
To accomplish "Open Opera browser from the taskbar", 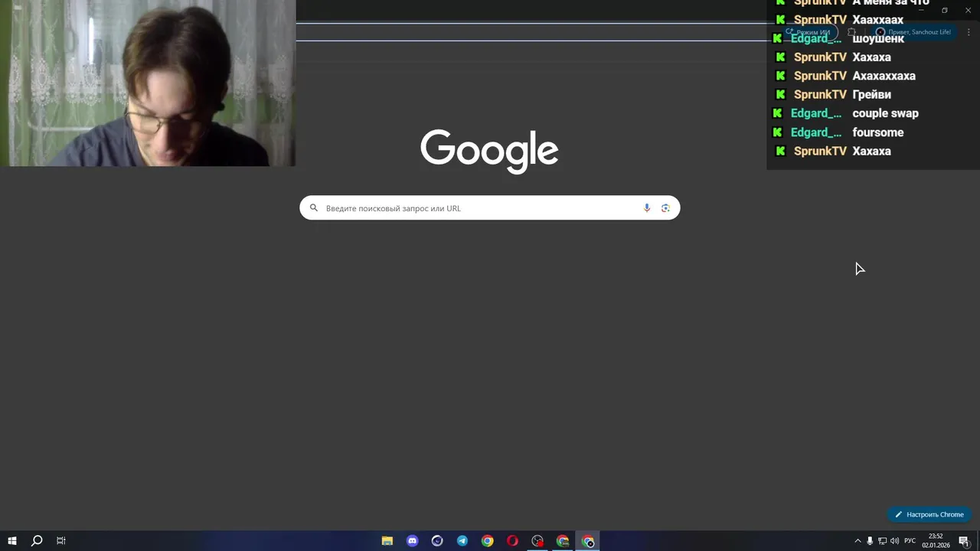I will 512,541.
